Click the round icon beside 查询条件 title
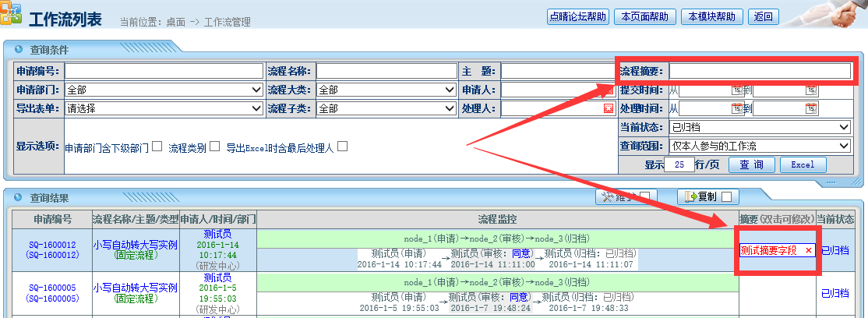Image resolution: width=868 pixels, height=318 pixels. (18, 49)
